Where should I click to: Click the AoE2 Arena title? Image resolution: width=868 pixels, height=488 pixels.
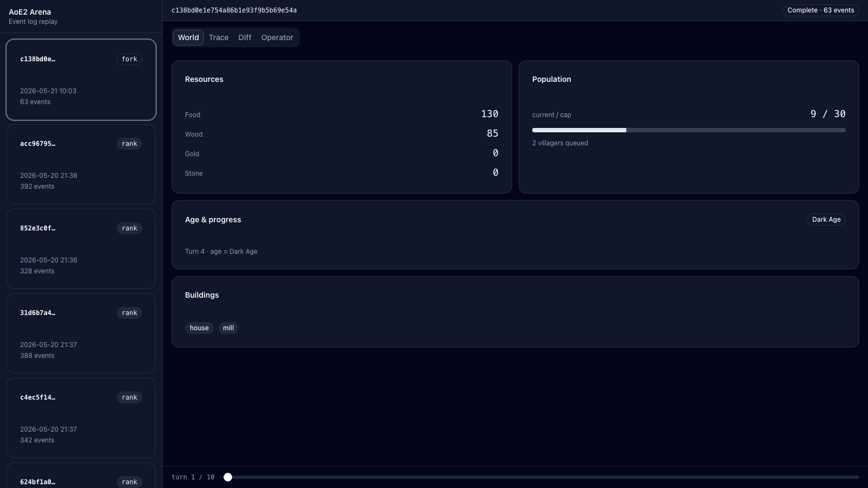(30, 12)
